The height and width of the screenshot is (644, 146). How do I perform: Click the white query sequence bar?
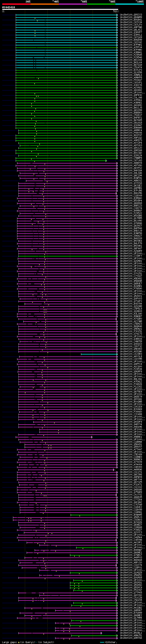tap(60, 10)
